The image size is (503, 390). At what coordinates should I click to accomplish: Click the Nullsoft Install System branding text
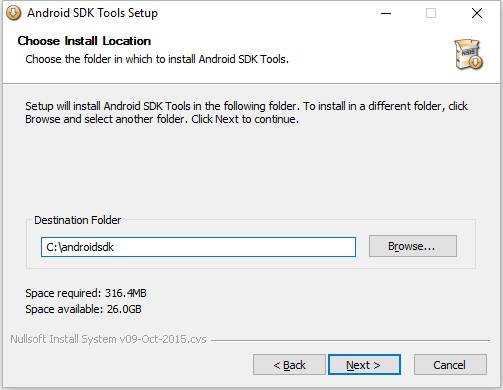pos(108,339)
